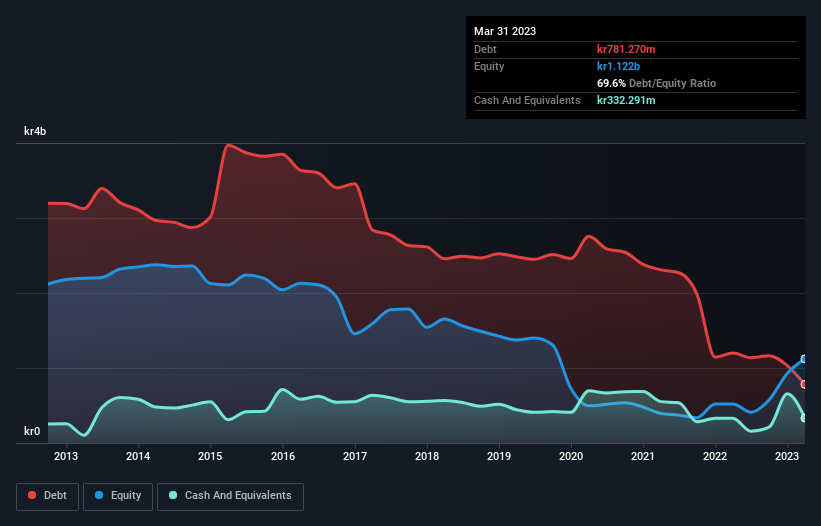Click the 2020 x-axis label
Image resolution: width=821 pixels, height=526 pixels.
tap(571, 456)
